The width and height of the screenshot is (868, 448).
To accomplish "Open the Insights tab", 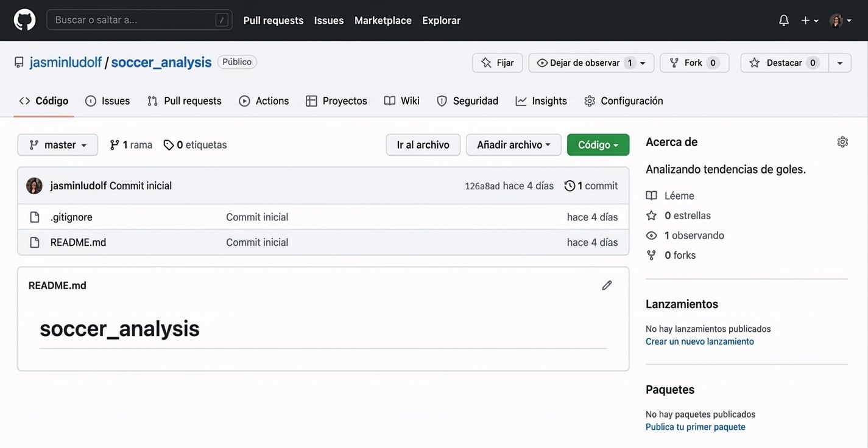I will pyautogui.click(x=542, y=101).
